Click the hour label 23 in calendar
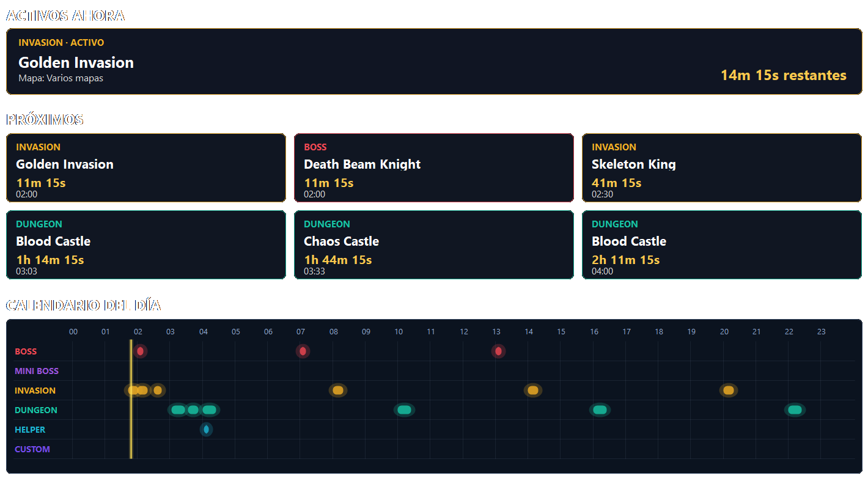The height and width of the screenshot is (481, 868). coord(822,332)
